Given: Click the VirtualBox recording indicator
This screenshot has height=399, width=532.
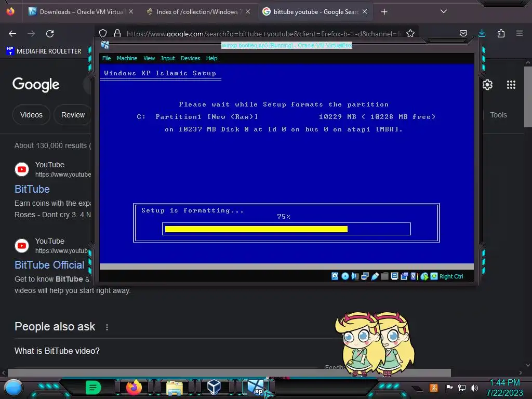Looking at the screenshot, I should [404, 276].
